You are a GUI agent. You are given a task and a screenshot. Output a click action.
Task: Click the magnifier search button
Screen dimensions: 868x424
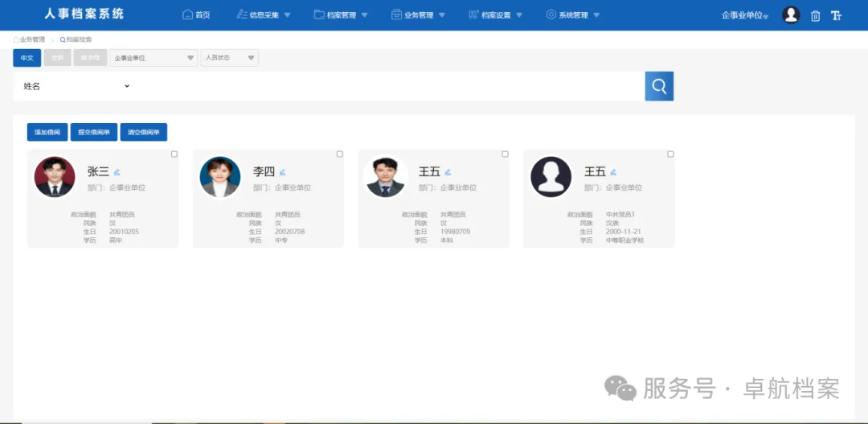(x=659, y=86)
